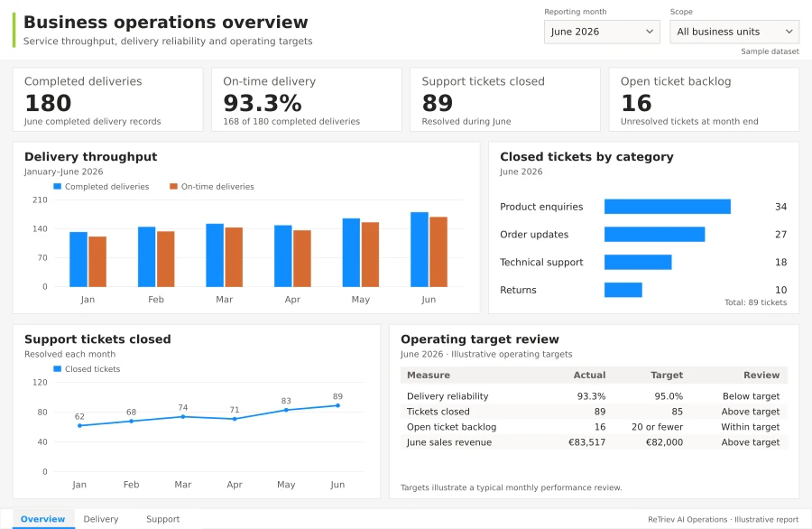This screenshot has width=812, height=529.
Task: Click the blue June completed deliveries bar
Action: [x=420, y=249]
